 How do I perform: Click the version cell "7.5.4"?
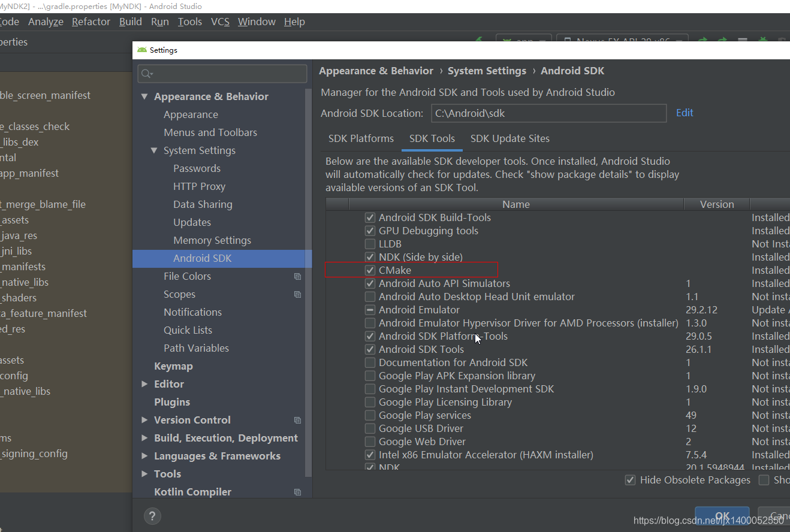click(x=696, y=455)
